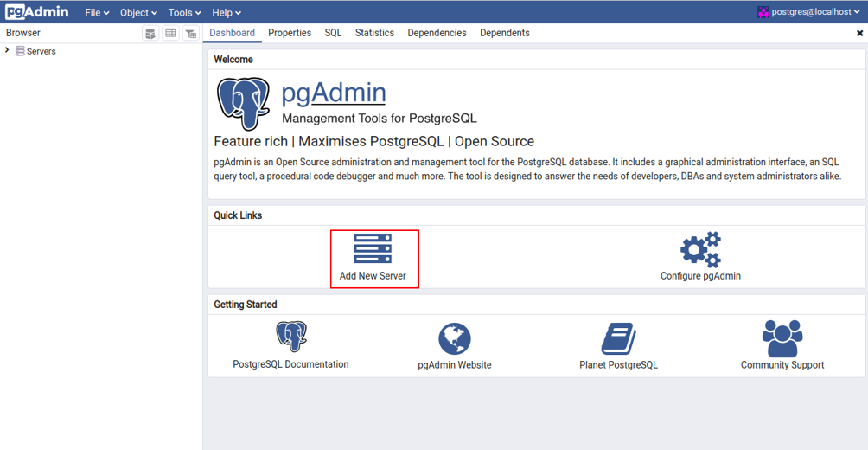
Task: Click the pgAdmin Website globe icon
Action: coord(455,339)
